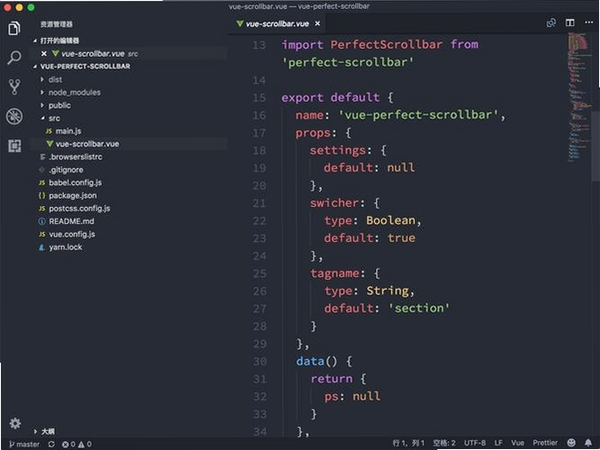Select language mode Vue in status bar

[517, 443]
